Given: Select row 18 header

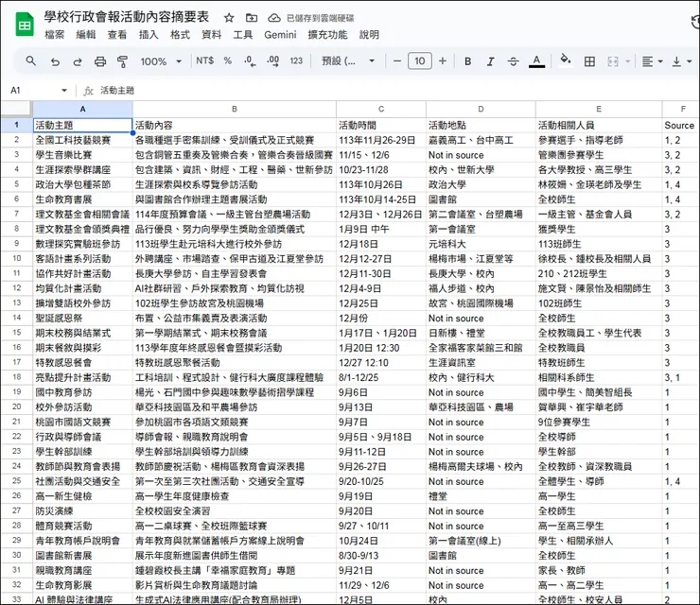Looking at the screenshot, I should coord(16,377).
